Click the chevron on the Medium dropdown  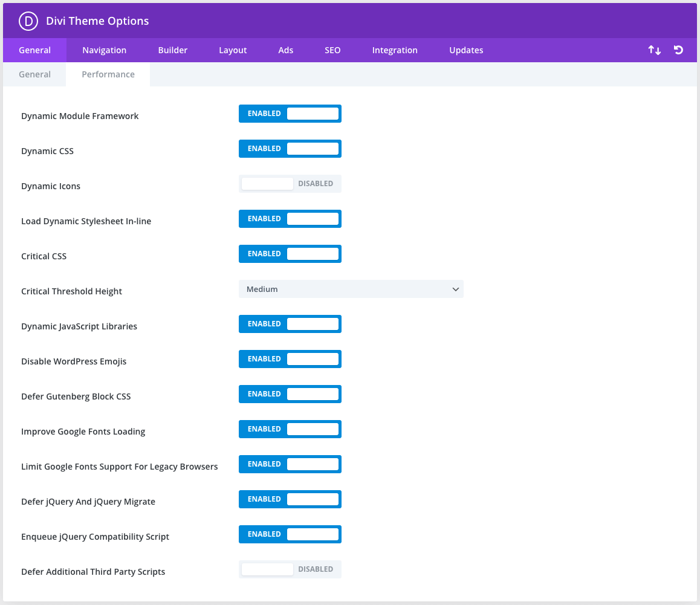click(x=456, y=290)
